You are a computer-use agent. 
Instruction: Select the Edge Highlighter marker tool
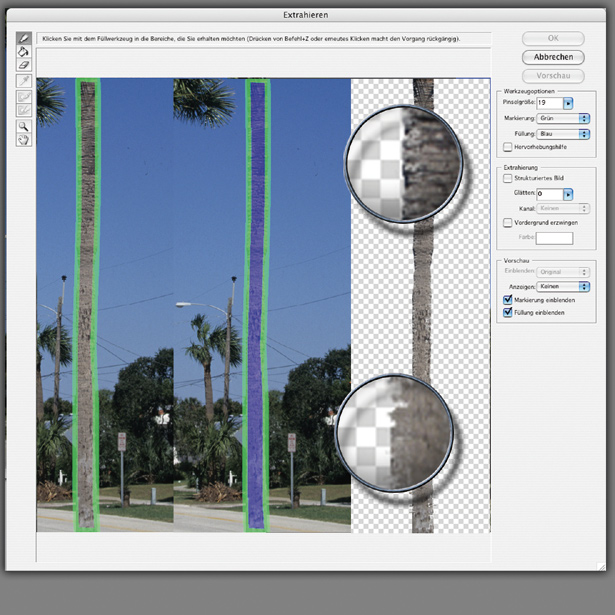(24, 37)
